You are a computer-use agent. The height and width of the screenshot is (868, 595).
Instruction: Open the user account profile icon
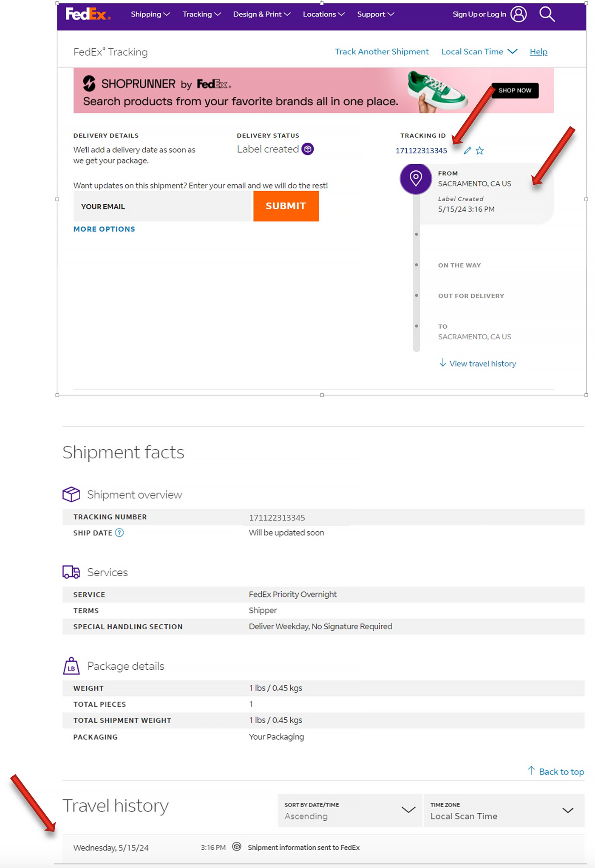pos(518,14)
